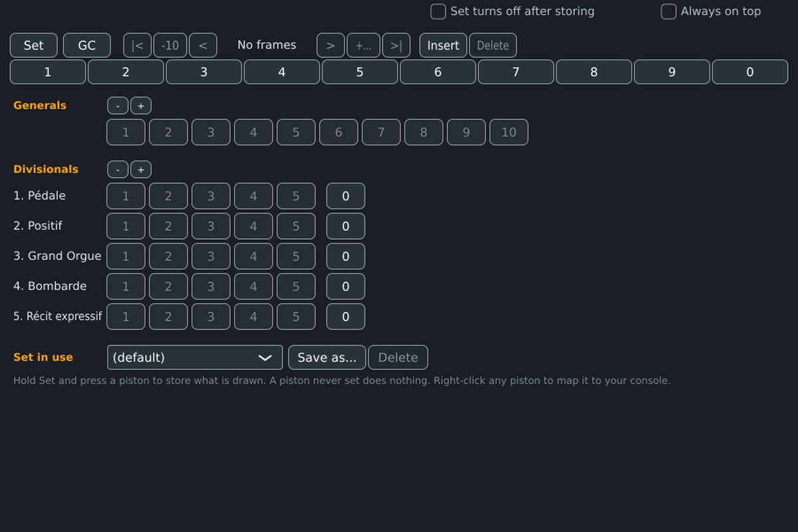The image size is (798, 532).
Task: Click the Set button
Action: click(x=33, y=45)
